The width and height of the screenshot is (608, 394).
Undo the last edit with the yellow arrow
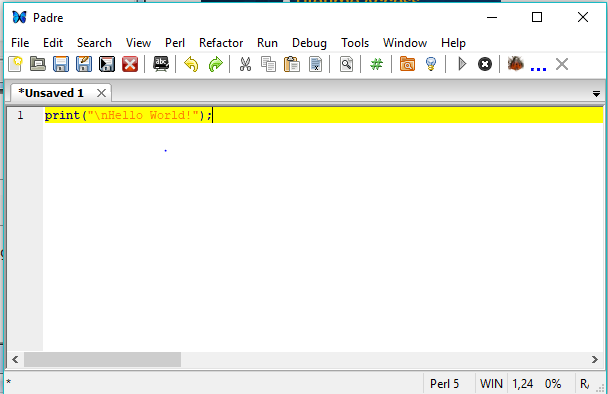point(191,64)
